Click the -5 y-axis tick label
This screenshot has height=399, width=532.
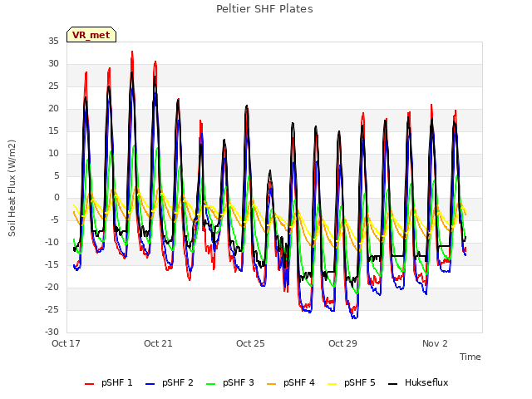[55, 220]
